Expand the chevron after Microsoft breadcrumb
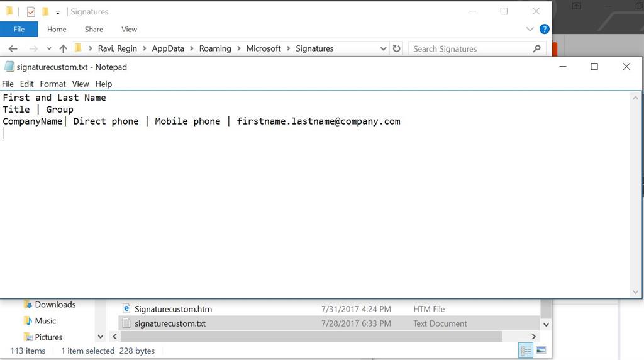This screenshot has height=360, width=644. tap(288, 48)
